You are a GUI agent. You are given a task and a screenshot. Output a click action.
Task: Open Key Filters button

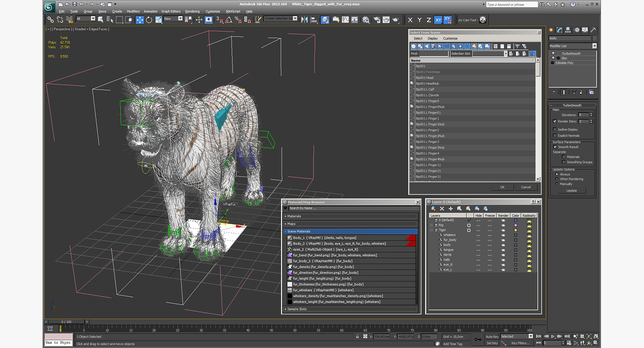[521, 343]
